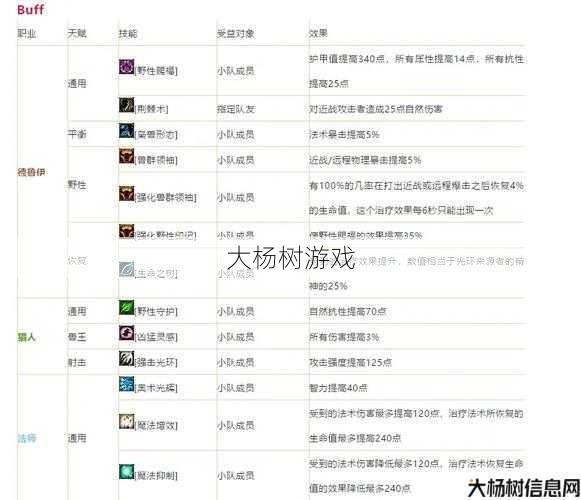Open the [强击光环] skill link
This screenshot has height=500, width=581.
[x=156, y=362]
